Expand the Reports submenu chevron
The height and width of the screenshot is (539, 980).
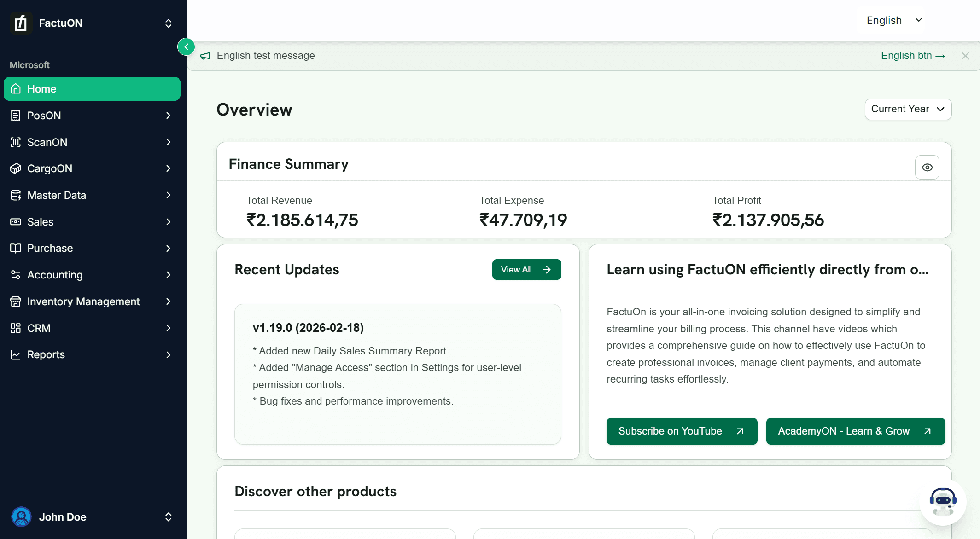(169, 354)
